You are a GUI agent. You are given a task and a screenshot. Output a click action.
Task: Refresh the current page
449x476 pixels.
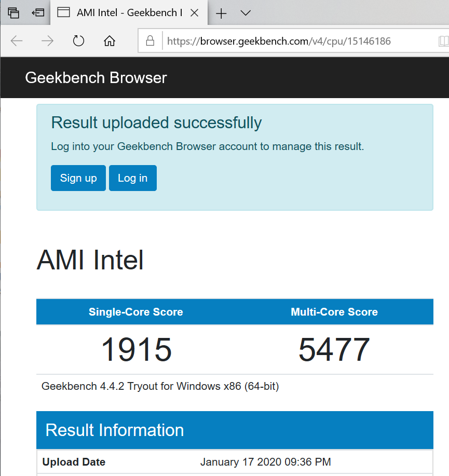click(78, 40)
